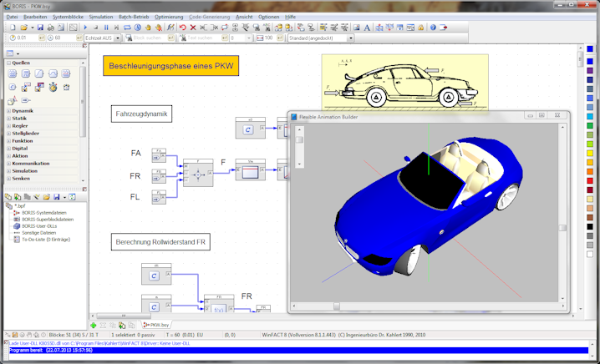Expand the Regler block category
Image resolution: width=600 pixels, height=364 pixels.
point(8,126)
